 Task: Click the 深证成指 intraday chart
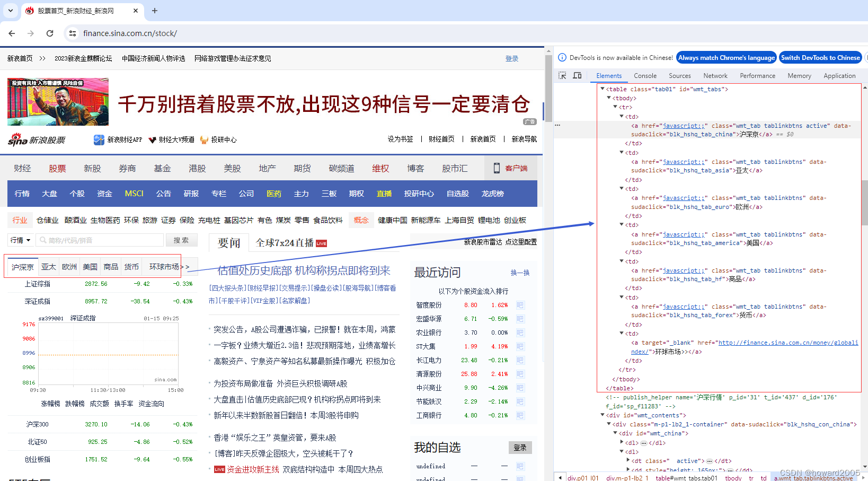point(108,353)
